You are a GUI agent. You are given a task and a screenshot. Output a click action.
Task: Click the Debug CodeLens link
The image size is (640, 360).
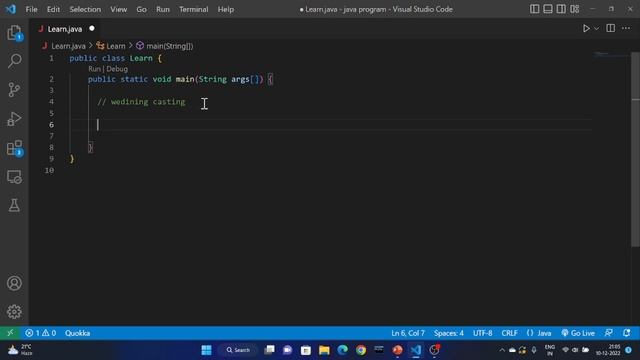[117, 69]
